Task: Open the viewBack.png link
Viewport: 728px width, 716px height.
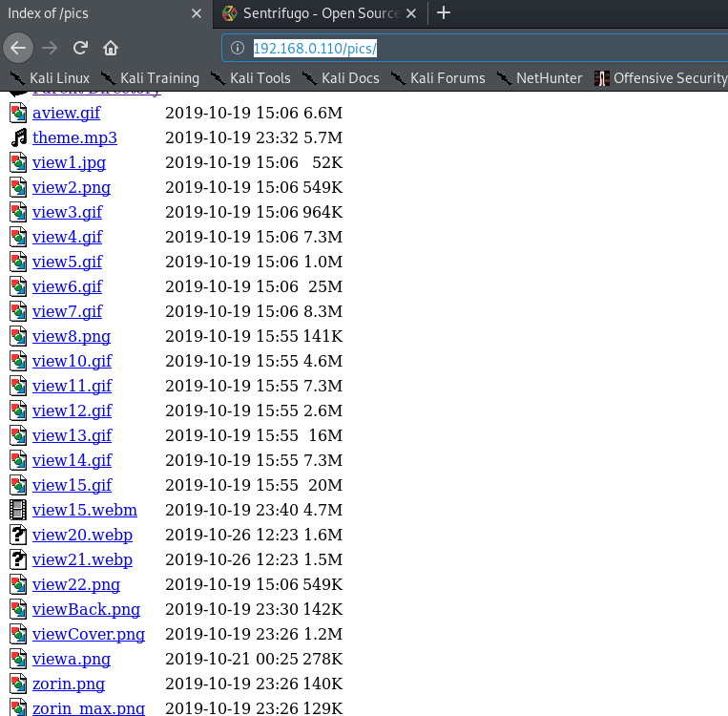Action: pos(87,609)
